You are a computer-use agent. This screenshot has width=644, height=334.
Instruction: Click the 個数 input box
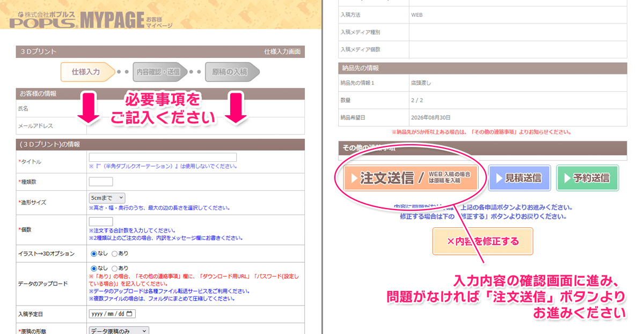(x=101, y=221)
